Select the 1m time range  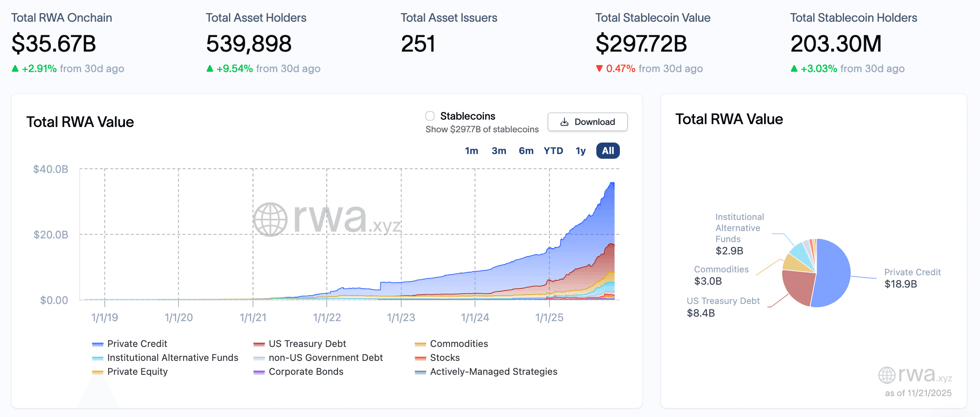(471, 151)
